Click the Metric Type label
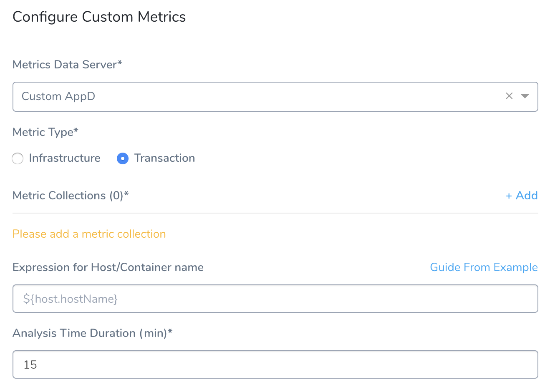The height and width of the screenshot is (392, 550). coord(45,132)
